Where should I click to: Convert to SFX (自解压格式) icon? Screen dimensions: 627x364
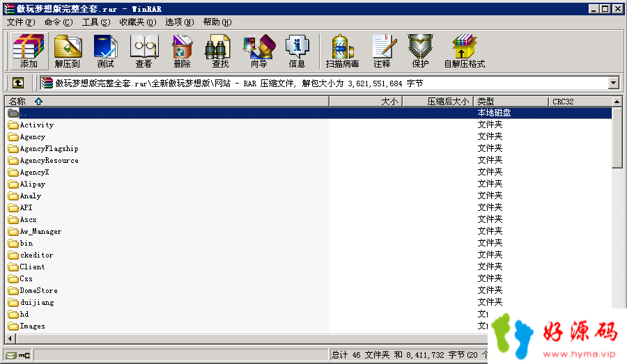coord(464,51)
